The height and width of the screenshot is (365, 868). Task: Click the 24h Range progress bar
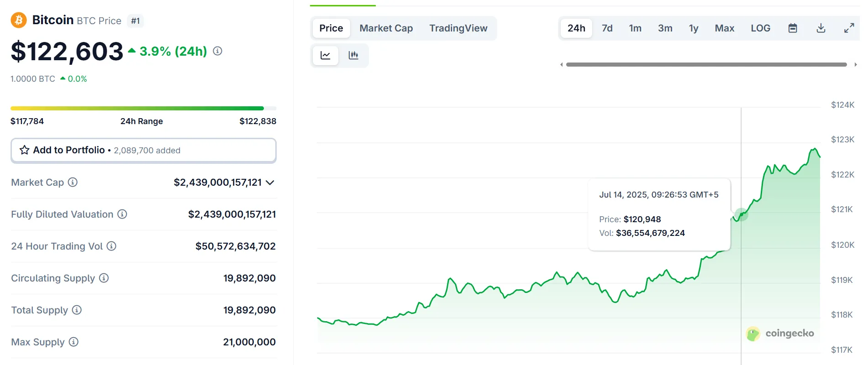click(x=143, y=109)
